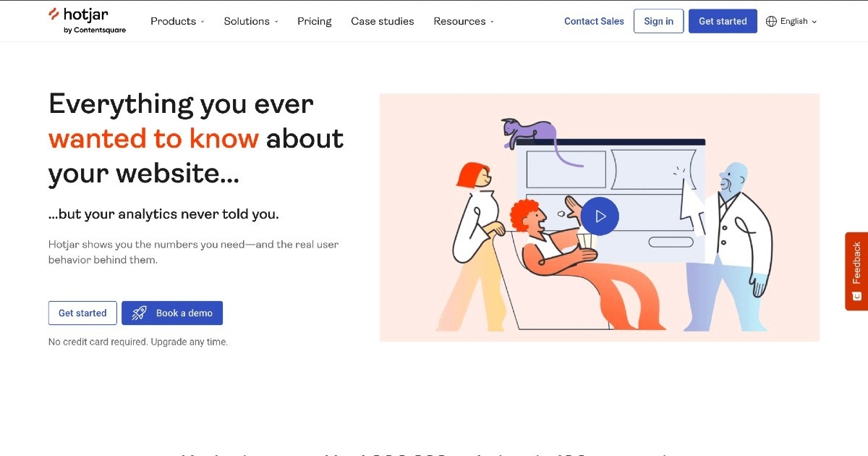Click the Book a demo label
Viewport: 868px width, 456px height.
[x=184, y=313]
